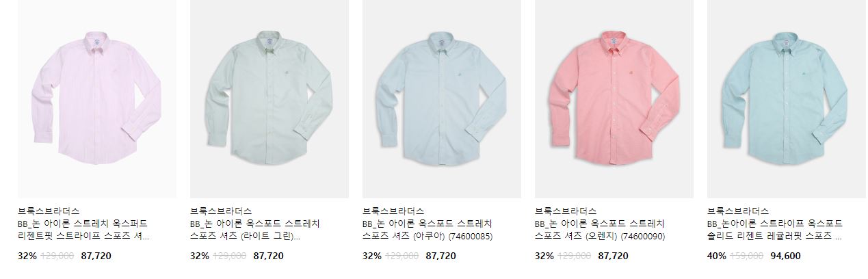Click the 40% discount label
This screenshot has width=868, height=279.
click(x=716, y=256)
